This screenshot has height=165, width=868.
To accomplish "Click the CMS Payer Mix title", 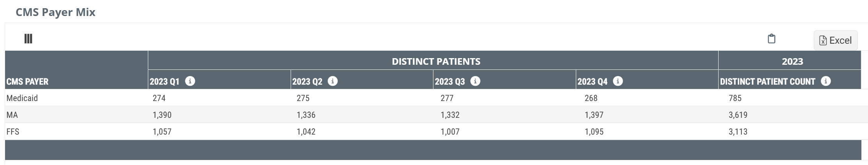I will (55, 12).
